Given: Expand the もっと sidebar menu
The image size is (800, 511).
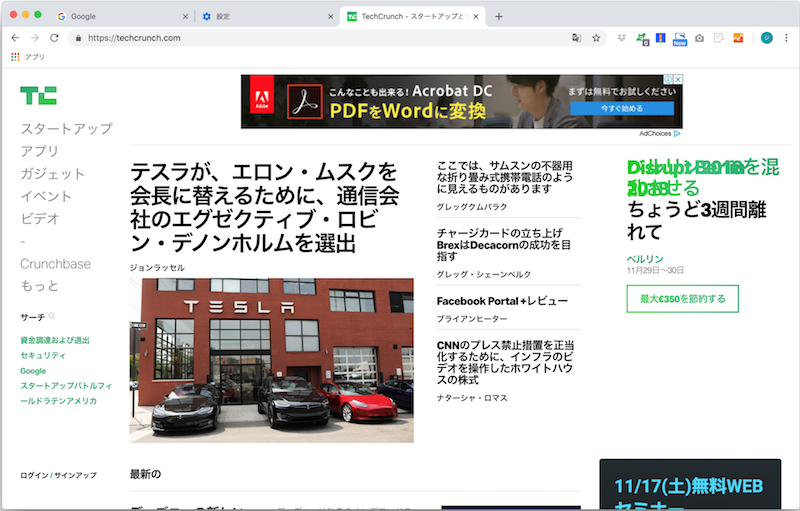Looking at the screenshot, I should click(39, 286).
